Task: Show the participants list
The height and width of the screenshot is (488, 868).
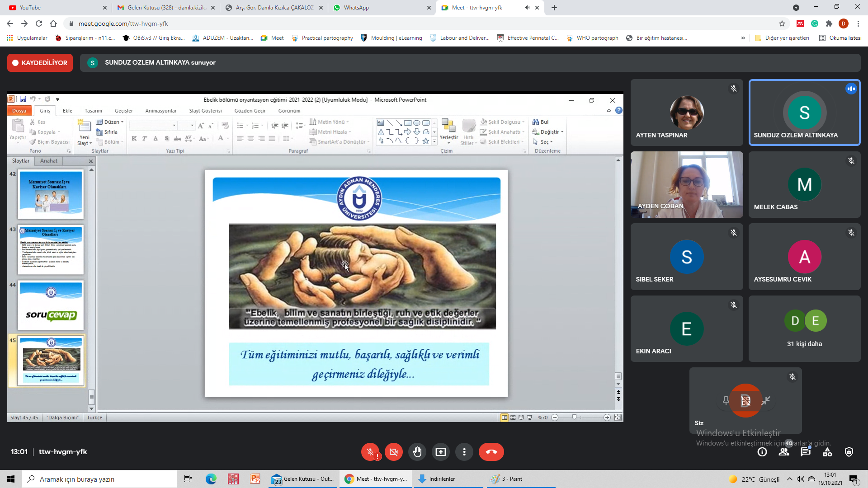Action: (784, 452)
